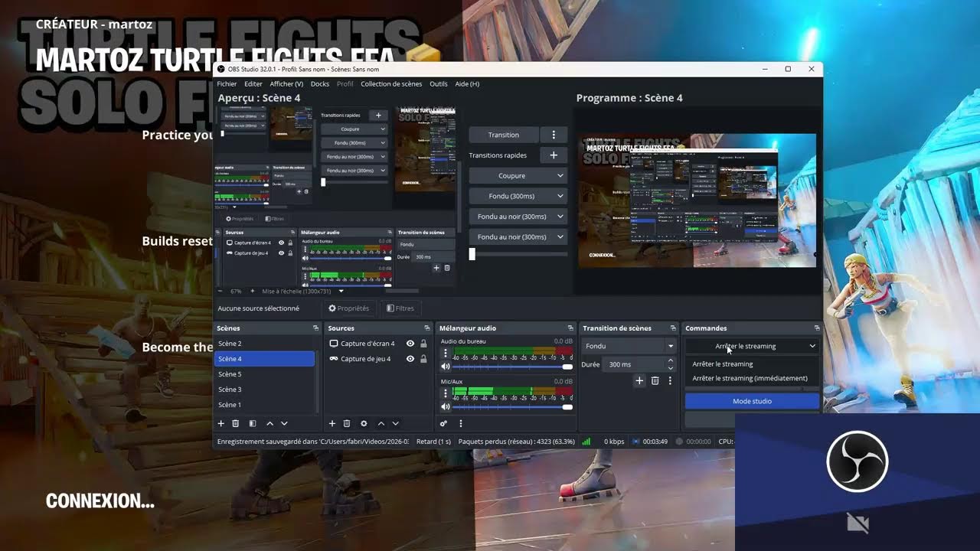Open three-dot menu next to Transition button
Viewport: 980px width, 551px height.
[x=554, y=135]
